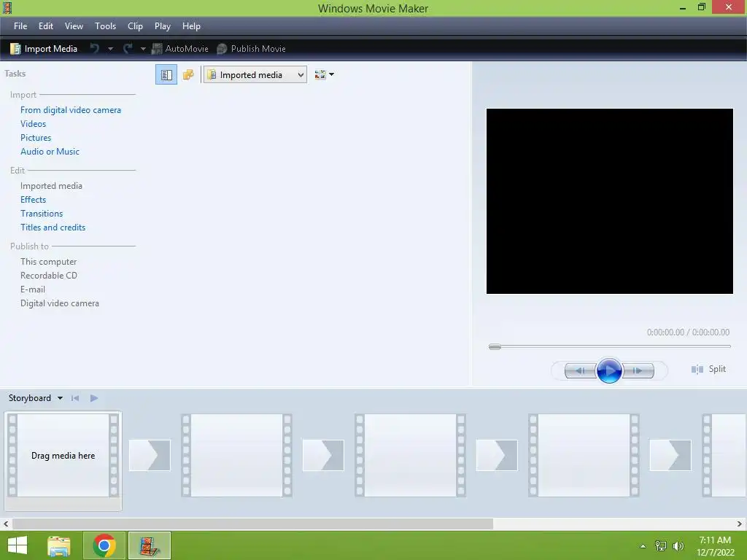Click the network tray icon

(x=661, y=546)
